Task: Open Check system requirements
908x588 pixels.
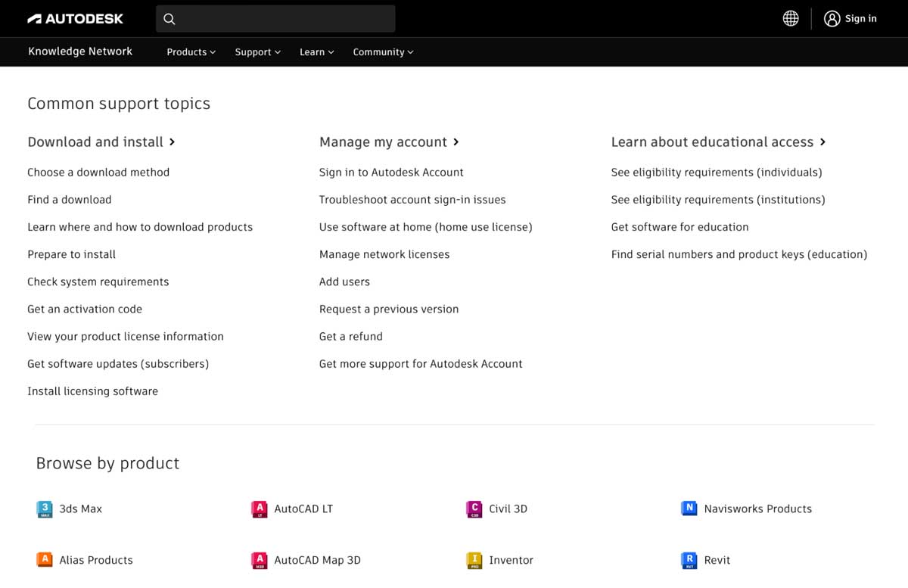Action: tap(98, 282)
